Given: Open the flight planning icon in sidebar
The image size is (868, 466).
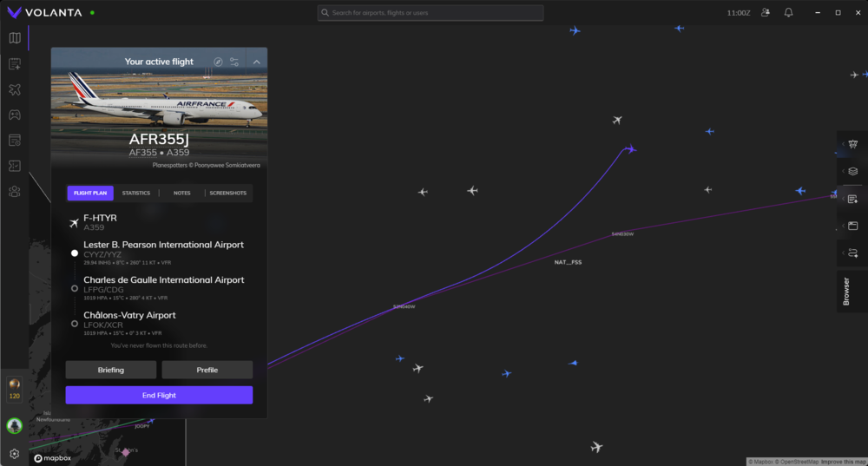Looking at the screenshot, I should coord(14,64).
